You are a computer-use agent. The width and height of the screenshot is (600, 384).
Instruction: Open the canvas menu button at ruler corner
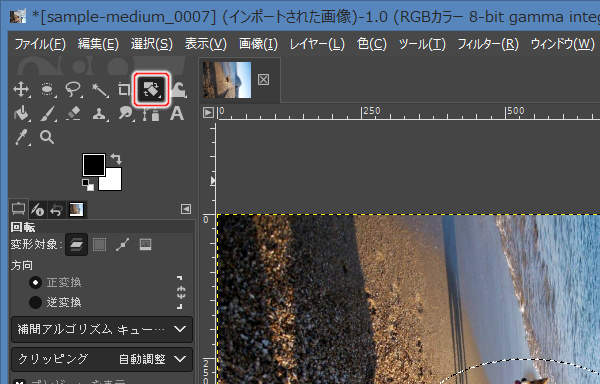208,112
